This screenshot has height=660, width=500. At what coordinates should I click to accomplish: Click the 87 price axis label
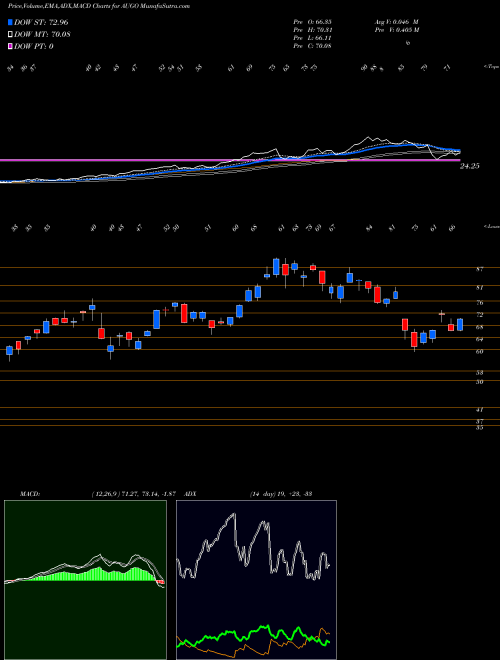479,269
